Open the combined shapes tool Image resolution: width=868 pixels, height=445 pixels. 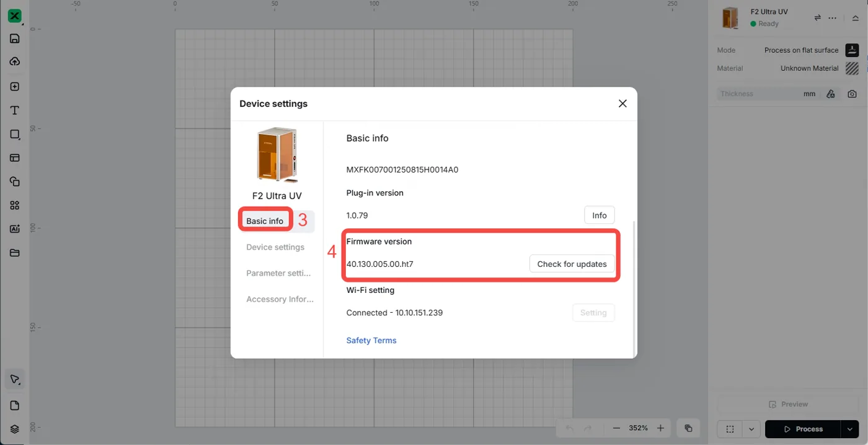[x=15, y=182]
